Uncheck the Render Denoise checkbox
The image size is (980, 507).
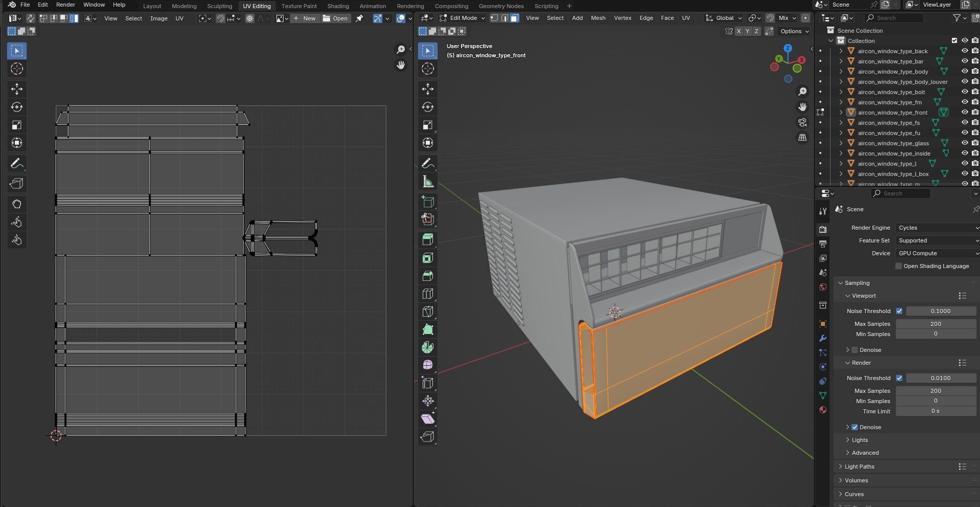[855, 427]
